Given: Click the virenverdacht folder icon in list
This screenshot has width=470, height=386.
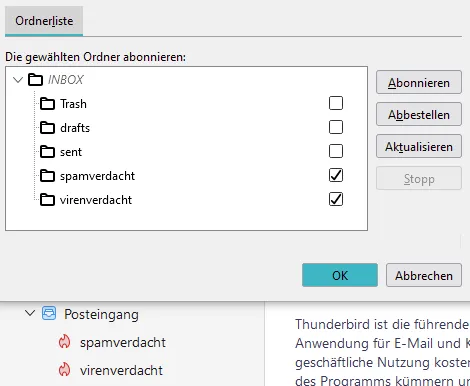Looking at the screenshot, I should [x=47, y=200].
